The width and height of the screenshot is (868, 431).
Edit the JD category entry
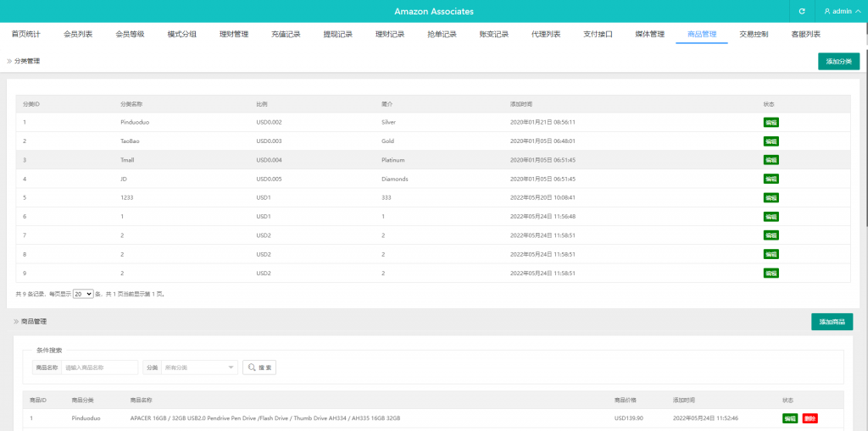771,179
